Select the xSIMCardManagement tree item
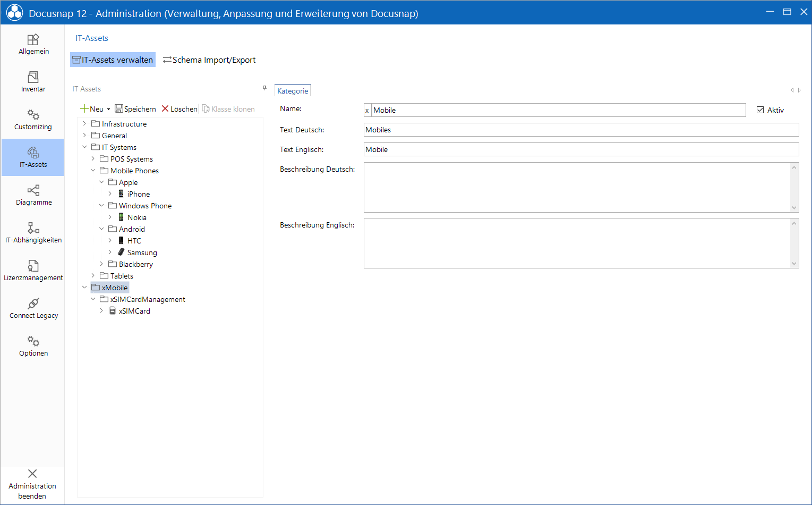The image size is (812, 505). click(x=148, y=299)
